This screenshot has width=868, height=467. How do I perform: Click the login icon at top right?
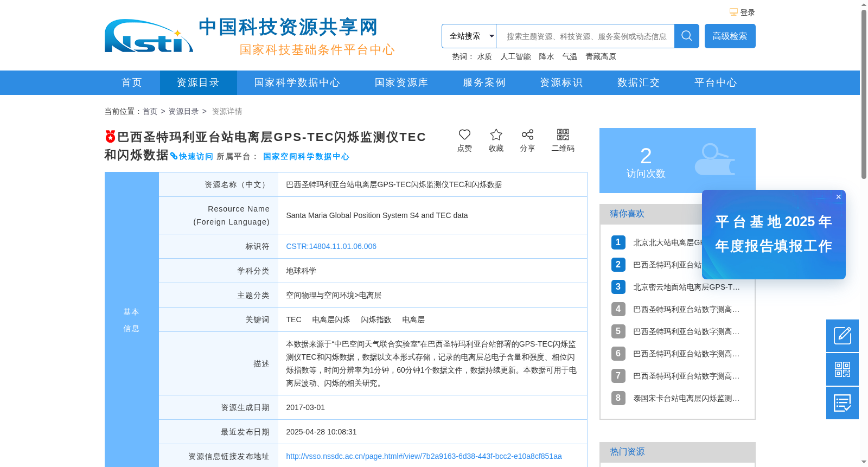click(x=733, y=12)
